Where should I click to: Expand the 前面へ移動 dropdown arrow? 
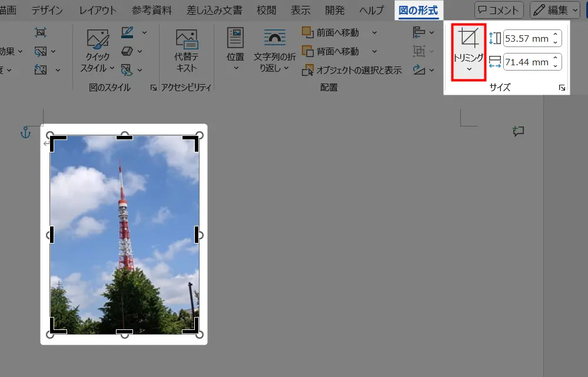pos(375,33)
